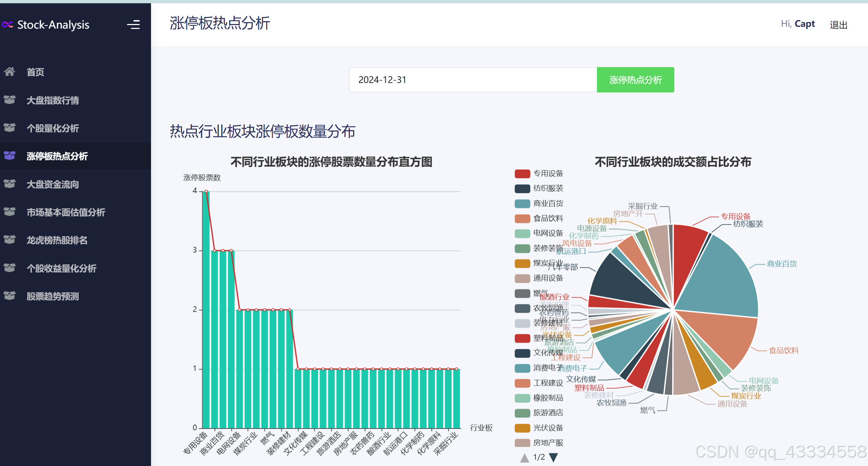Click the box icon next to 大盘资金流向
The width and height of the screenshot is (868, 466).
[10, 184]
